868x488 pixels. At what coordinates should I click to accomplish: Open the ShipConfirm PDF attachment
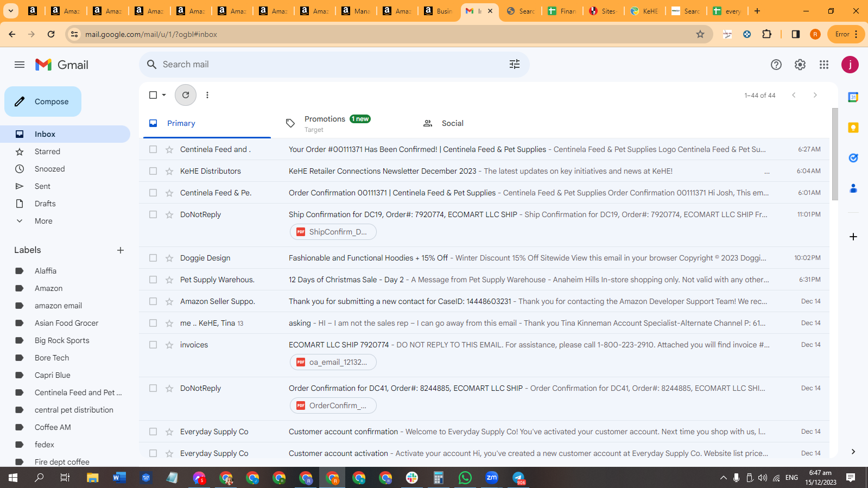point(333,232)
